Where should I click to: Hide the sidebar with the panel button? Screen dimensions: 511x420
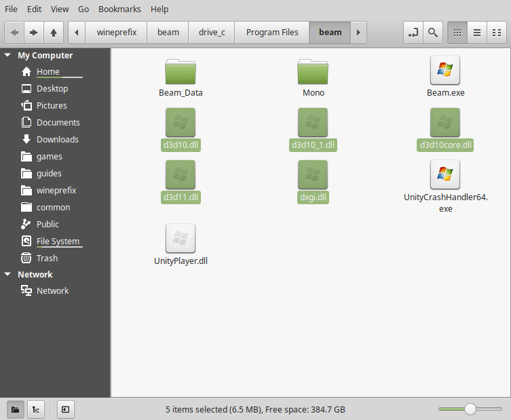pos(66,409)
